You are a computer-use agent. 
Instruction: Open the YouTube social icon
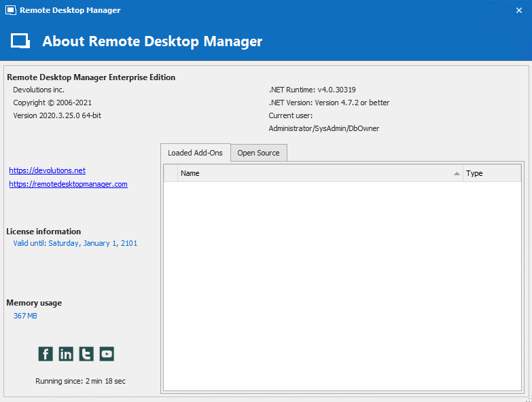point(107,354)
